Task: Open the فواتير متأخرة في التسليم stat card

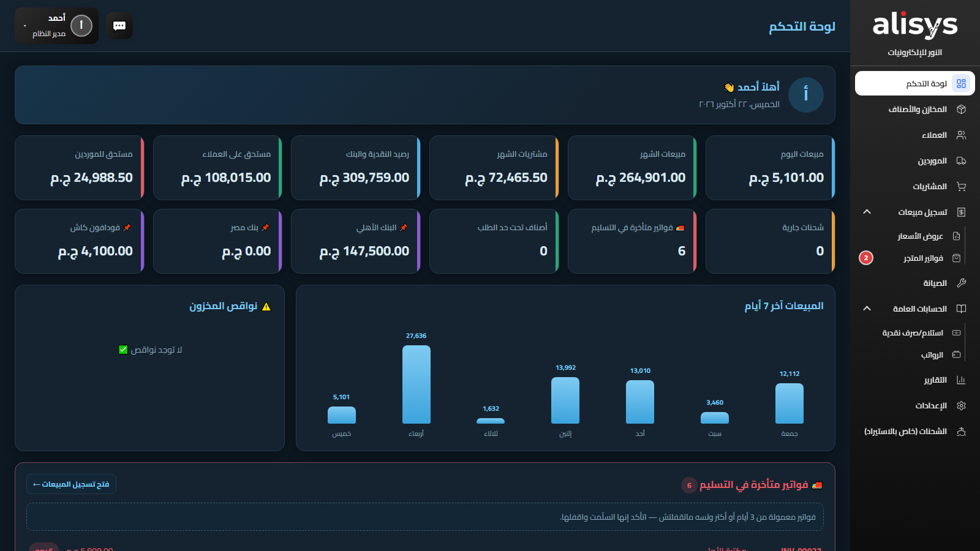Action: click(632, 241)
